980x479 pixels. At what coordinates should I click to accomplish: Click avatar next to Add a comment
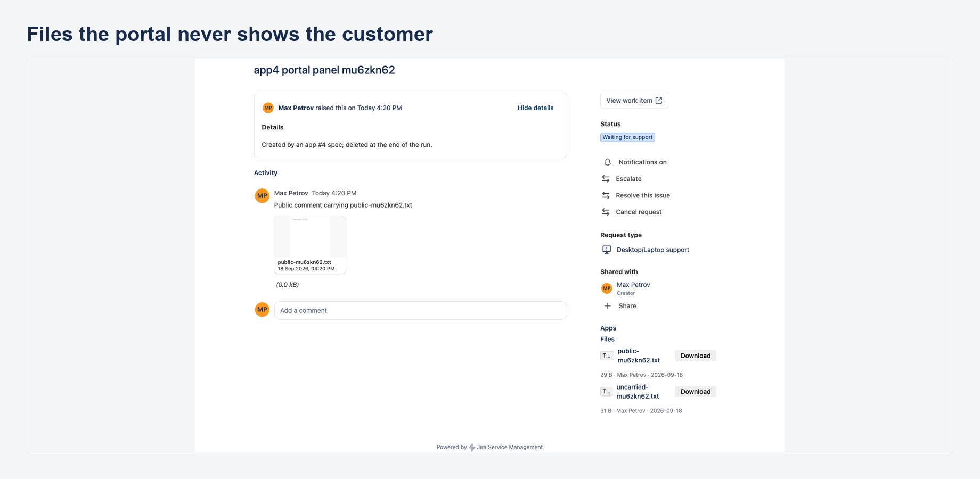[x=262, y=310]
